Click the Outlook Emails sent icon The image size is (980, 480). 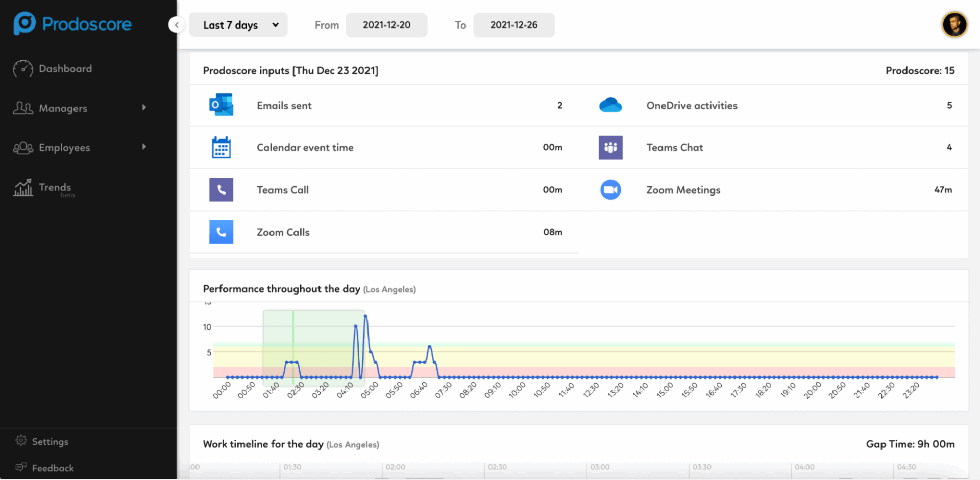pyautogui.click(x=221, y=105)
